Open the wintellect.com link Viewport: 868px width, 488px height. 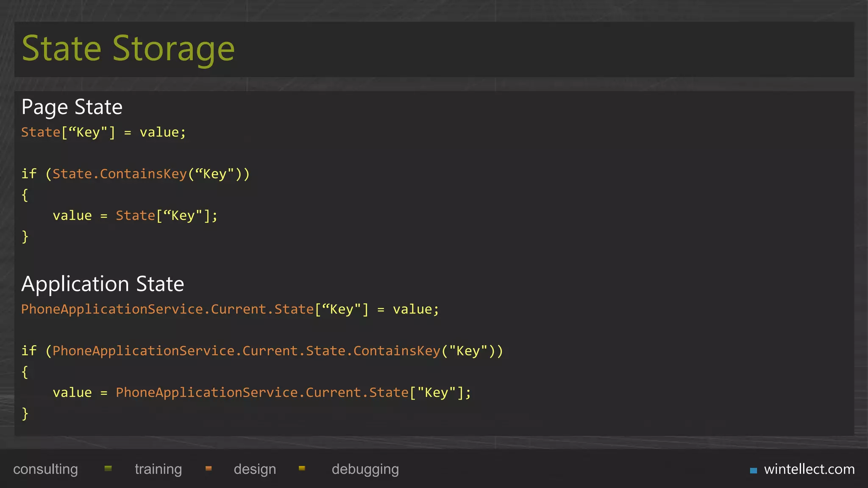pyautogui.click(x=809, y=469)
